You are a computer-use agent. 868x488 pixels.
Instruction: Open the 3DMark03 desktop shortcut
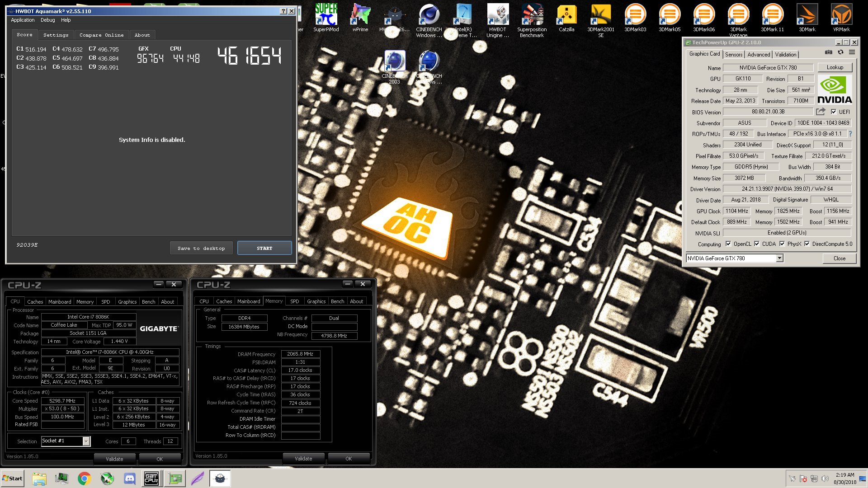pyautogui.click(x=635, y=18)
